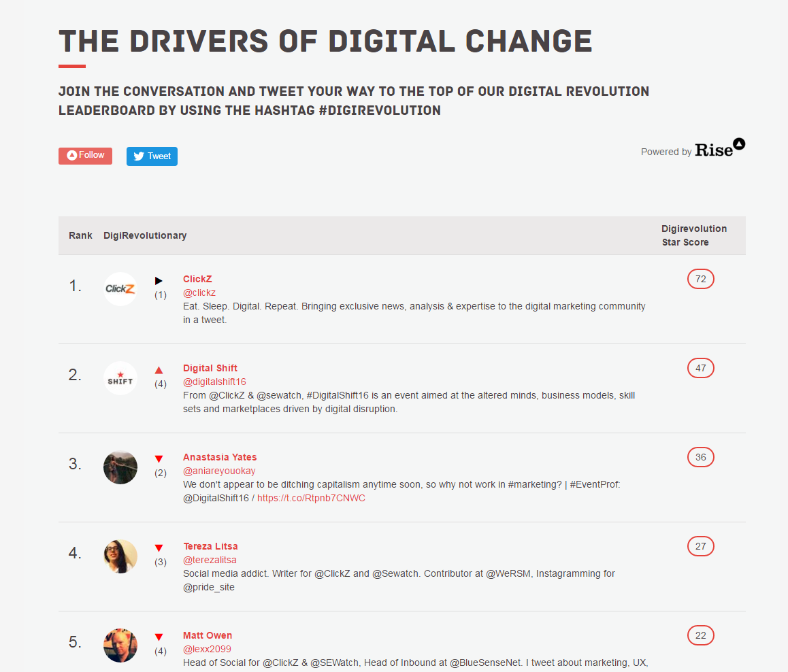Screen dimensions: 788x672
Task: Open the Matt Owen name link
Action: pos(208,635)
